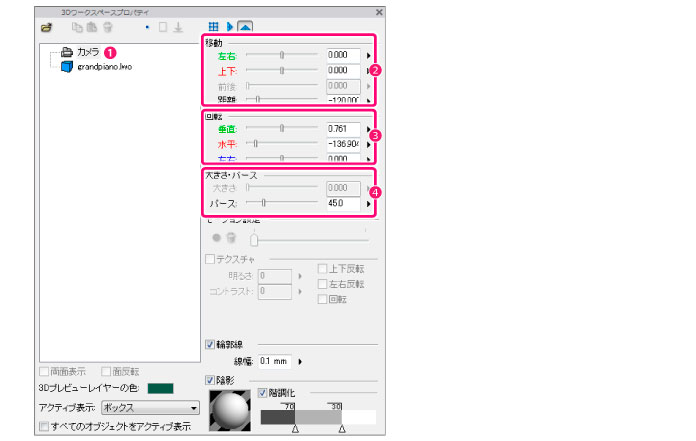Screen dimensions: 696x441
Task: Click the open folder icon in toolbar
Action: pyautogui.click(x=47, y=28)
